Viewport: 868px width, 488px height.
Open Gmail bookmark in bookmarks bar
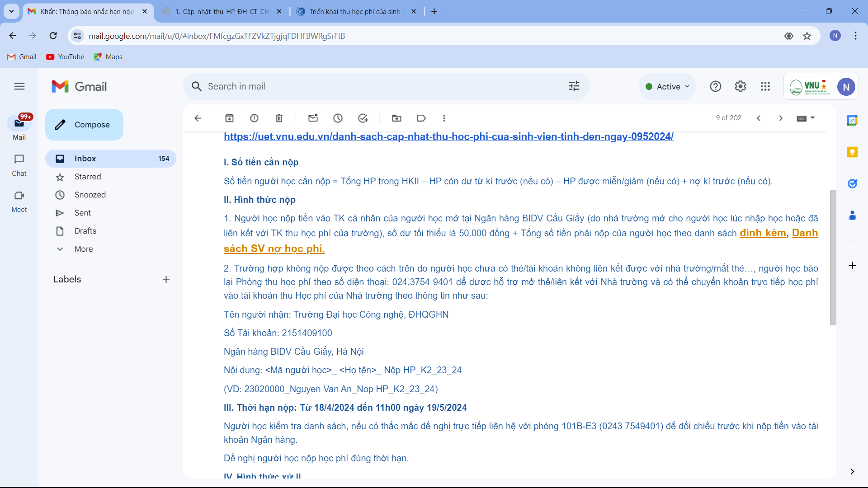coord(22,57)
